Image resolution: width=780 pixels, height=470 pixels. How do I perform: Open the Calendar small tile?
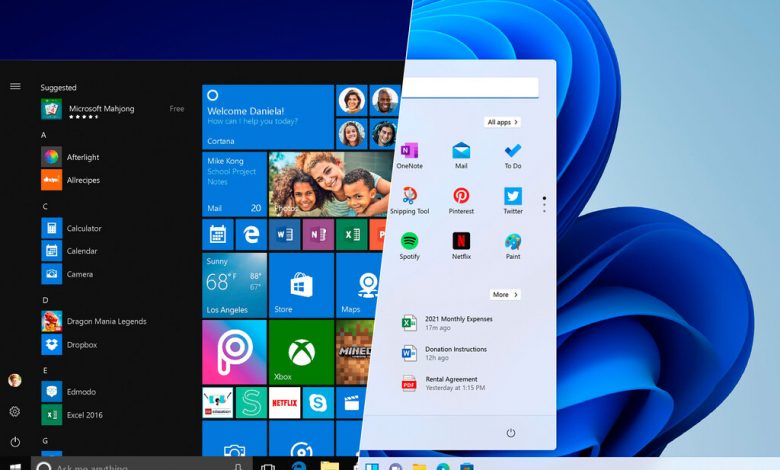pos(218,234)
